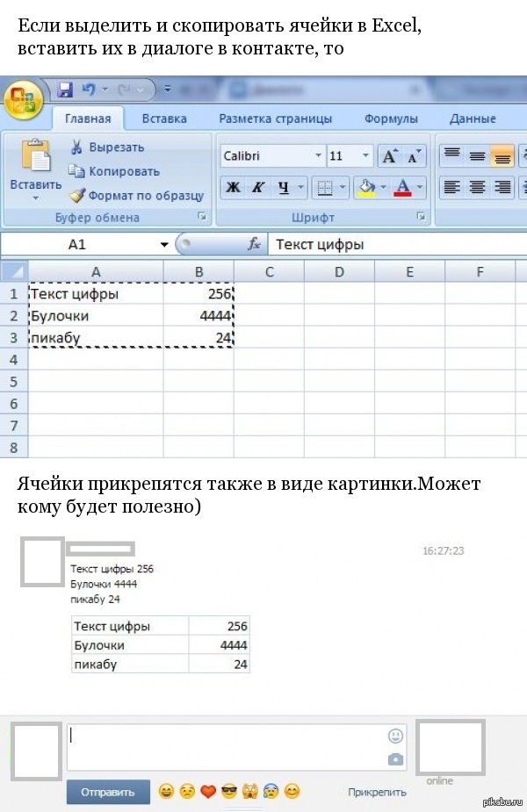The width and height of the screenshot is (527, 812).
Task: Open the Вставка ribbon tab
Action: tap(164, 119)
